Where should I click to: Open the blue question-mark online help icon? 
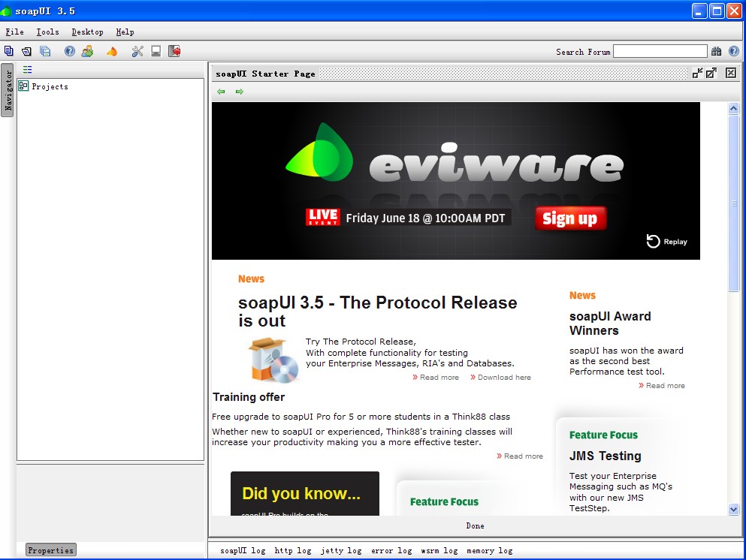69,51
